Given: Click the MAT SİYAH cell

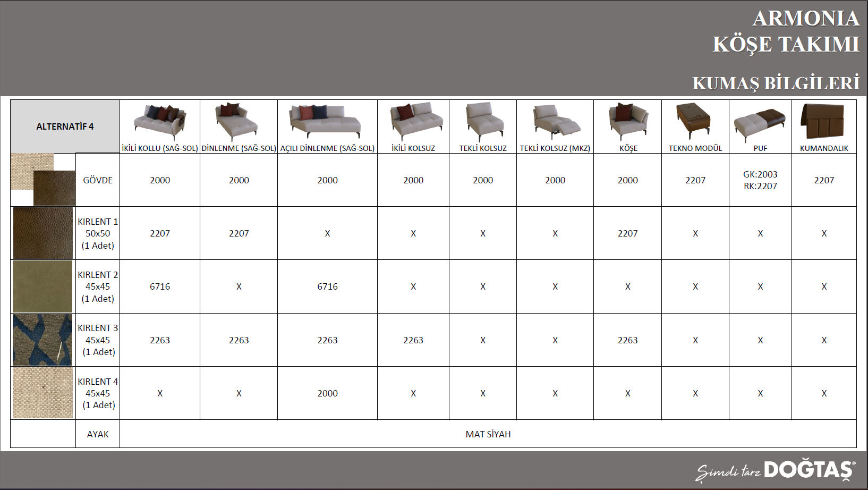Looking at the screenshot, I should 488,434.
